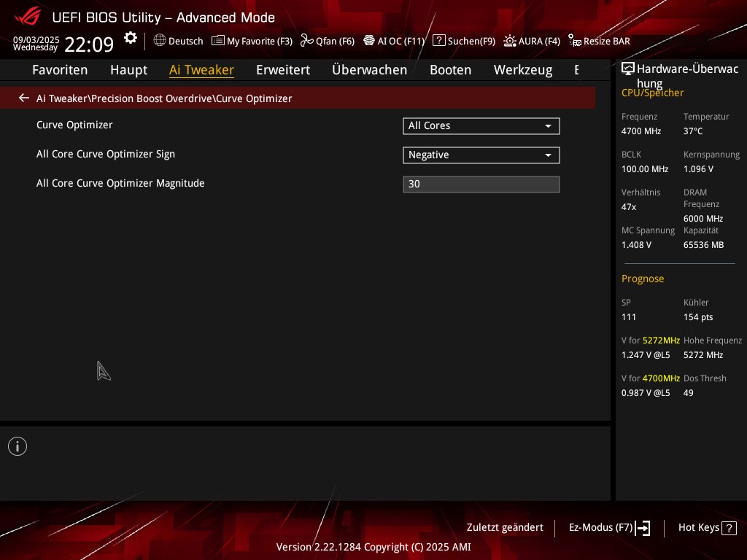This screenshot has height=560, width=747.
Task: Click the back arrow in breadcrumb
Action: coord(24,98)
